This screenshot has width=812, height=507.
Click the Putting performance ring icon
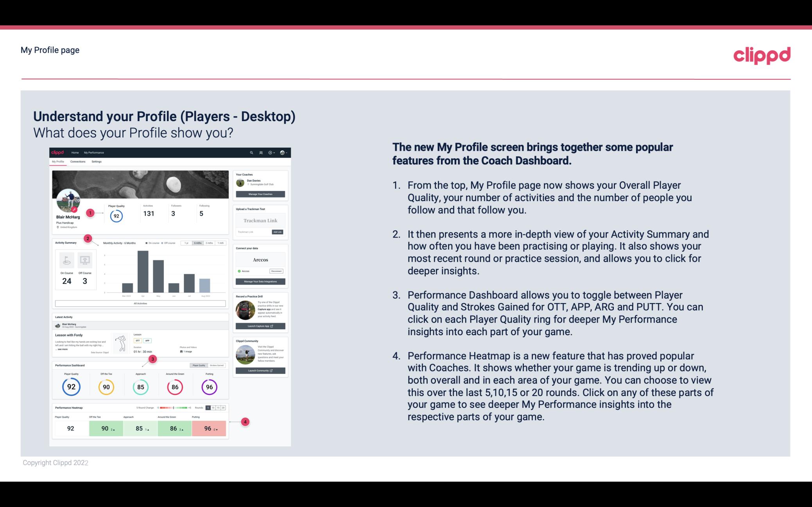(209, 386)
